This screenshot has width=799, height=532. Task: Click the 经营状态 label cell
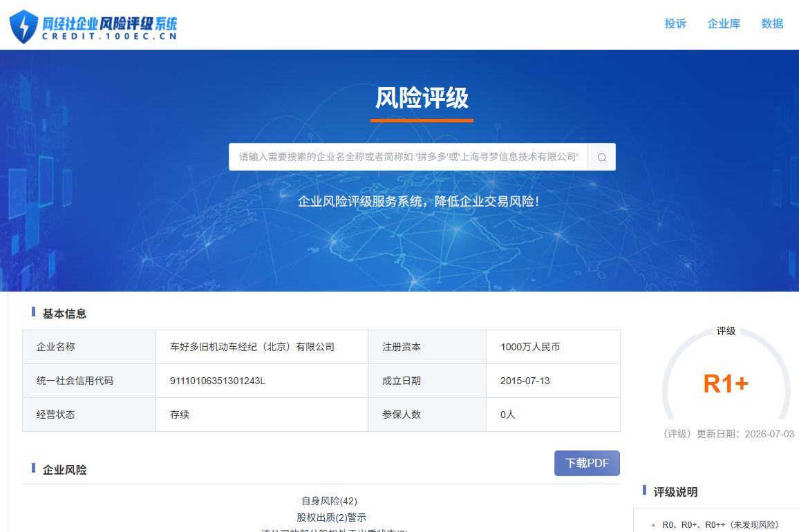[x=89, y=415]
